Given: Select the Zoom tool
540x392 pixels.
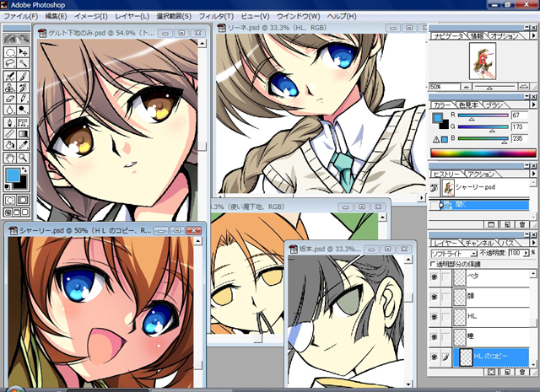Looking at the screenshot, I should click(23, 158).
